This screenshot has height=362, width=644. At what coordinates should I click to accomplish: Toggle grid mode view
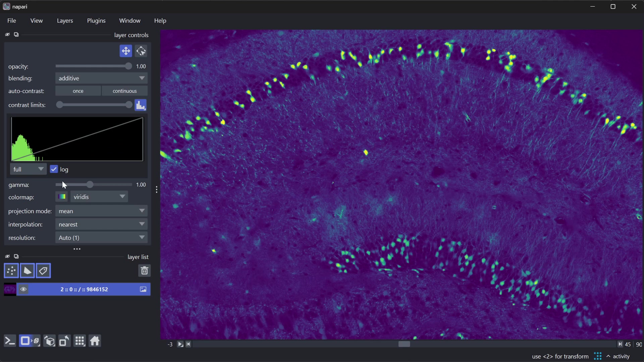(x=80, y=341)
